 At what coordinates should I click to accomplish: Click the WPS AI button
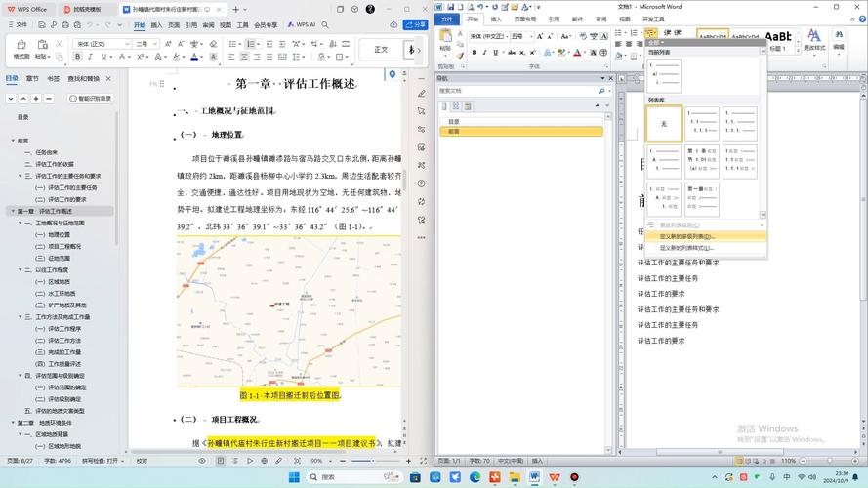pos(301,25)
